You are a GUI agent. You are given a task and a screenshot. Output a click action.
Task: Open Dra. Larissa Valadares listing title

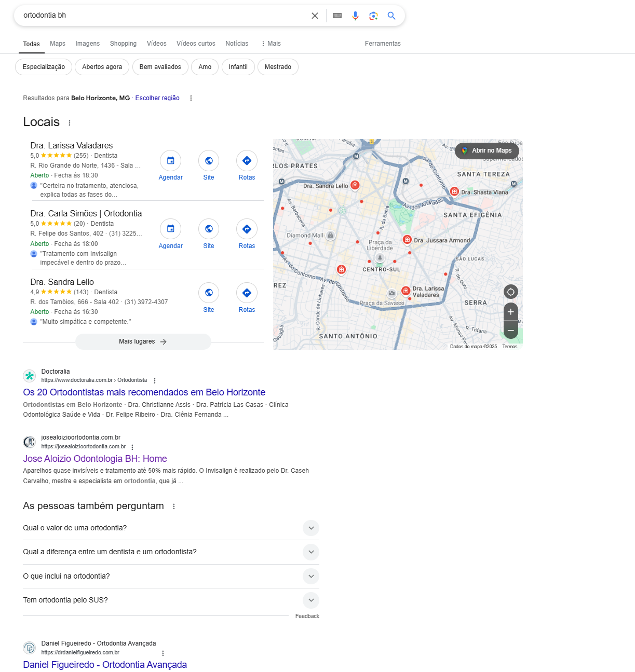(x=71, y=146)
